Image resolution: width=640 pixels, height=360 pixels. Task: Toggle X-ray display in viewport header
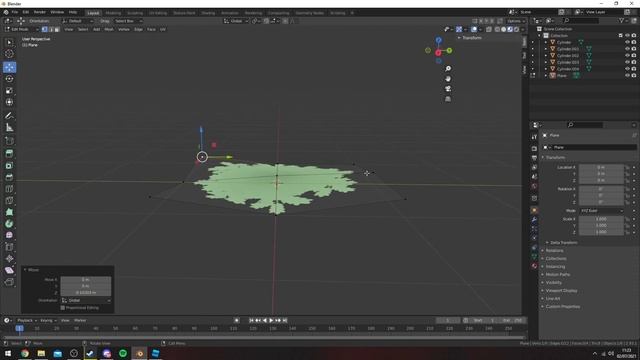coord(489,29)
